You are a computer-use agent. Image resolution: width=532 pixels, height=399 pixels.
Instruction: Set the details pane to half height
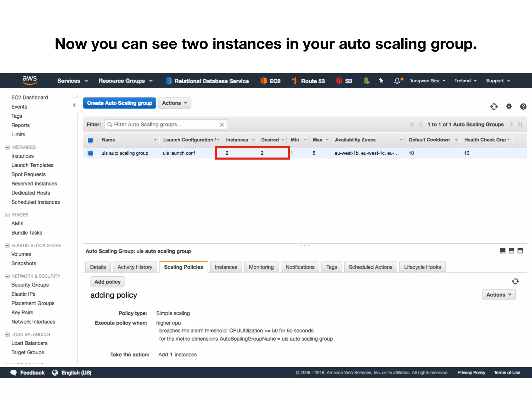point(511,251)
